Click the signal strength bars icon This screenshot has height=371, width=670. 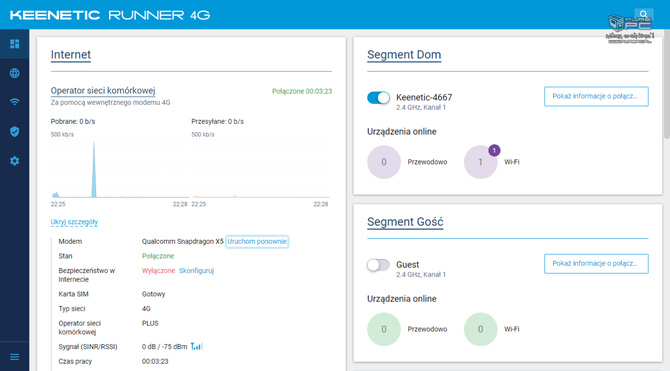[197, 346]
